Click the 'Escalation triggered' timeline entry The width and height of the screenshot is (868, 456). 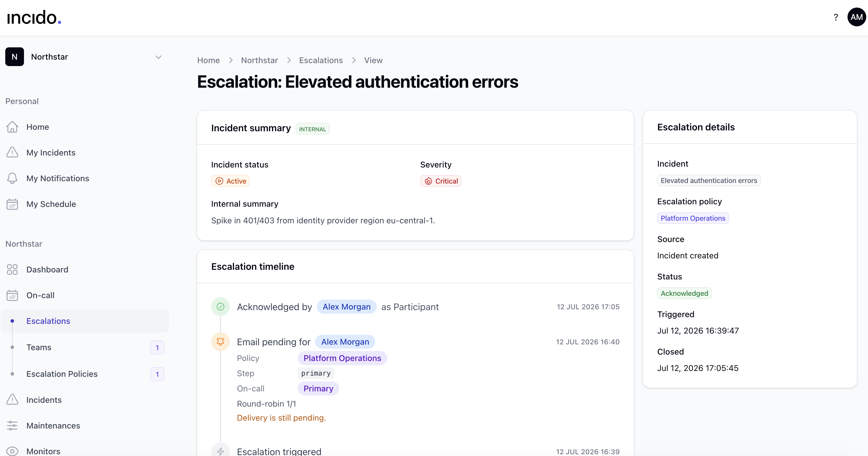[x=279, y=451]
